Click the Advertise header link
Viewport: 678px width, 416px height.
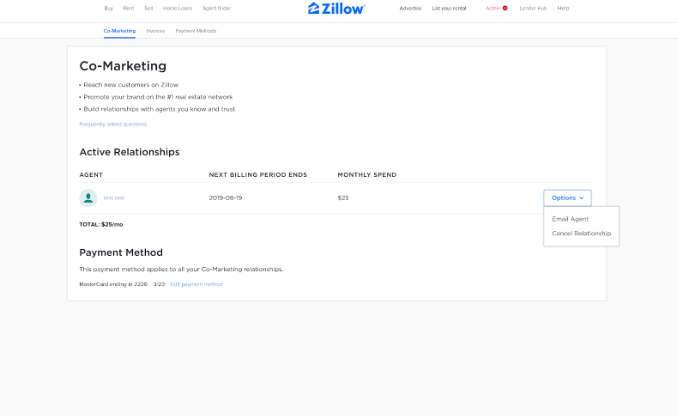(x=410, y=8)
